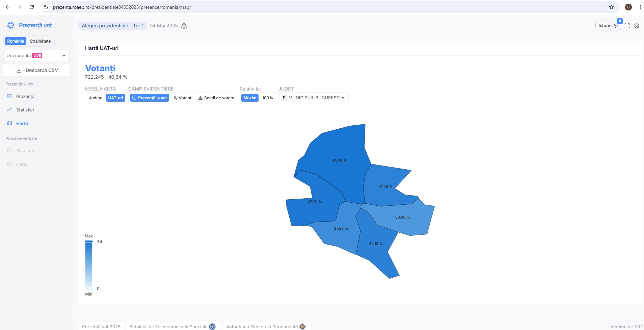Viewport: 644px width, 330px height.
Task: Click the Serviciul de Telecomunicații Speciale emblem
Action: tap(212, 327)
